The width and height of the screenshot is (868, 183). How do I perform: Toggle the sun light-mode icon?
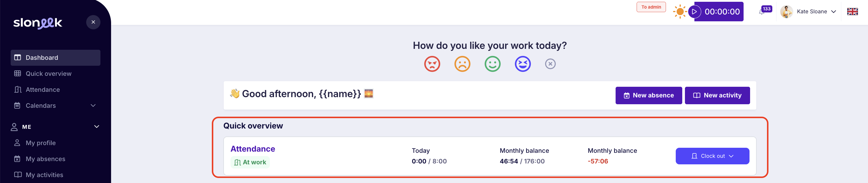(x=680, y=12)
